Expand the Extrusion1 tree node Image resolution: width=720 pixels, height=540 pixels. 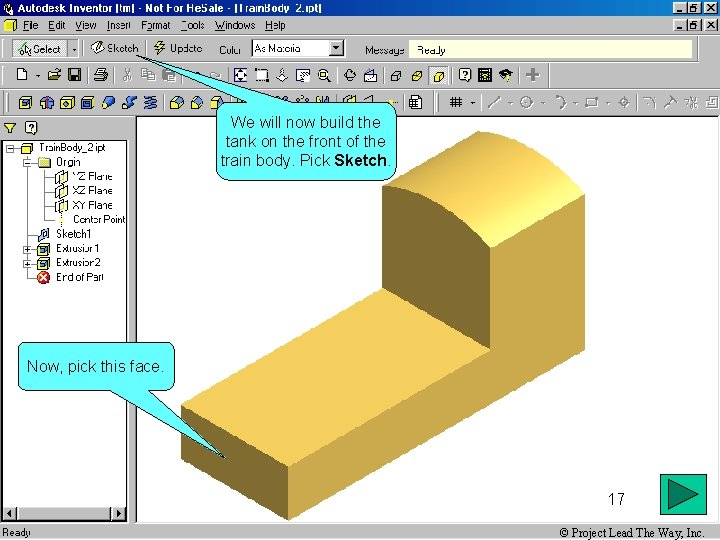[x=28, y=249]
